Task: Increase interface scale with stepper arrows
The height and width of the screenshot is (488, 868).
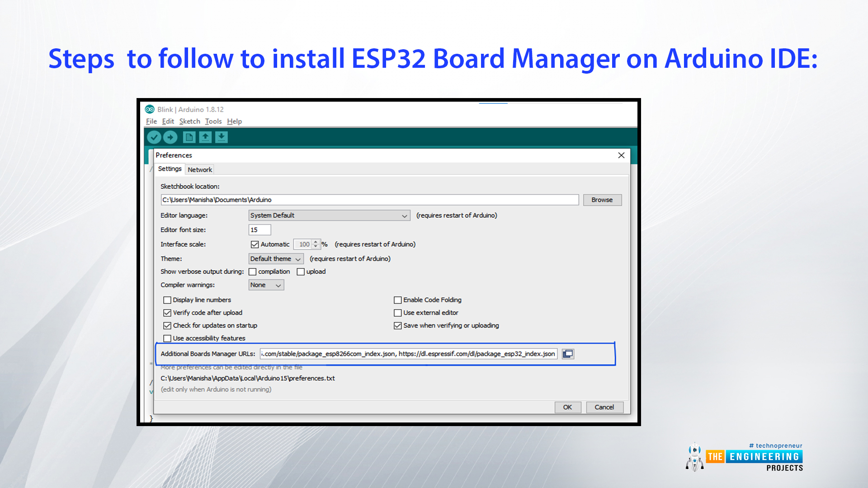Action: coord(316,242)
